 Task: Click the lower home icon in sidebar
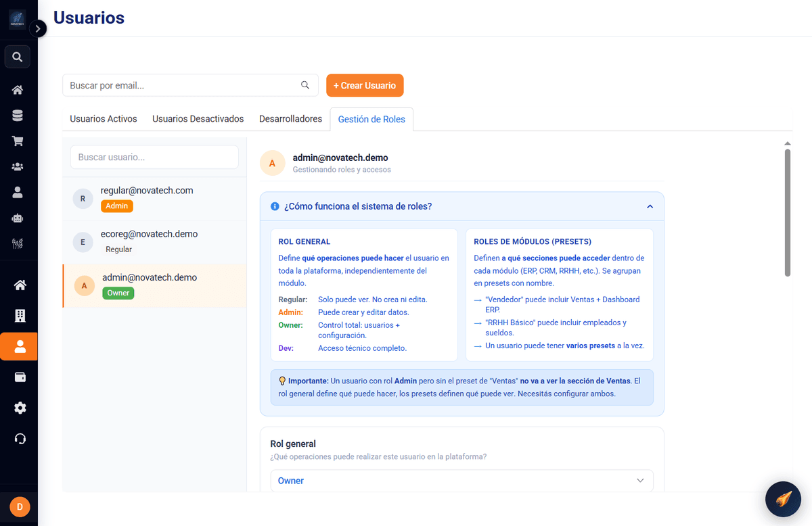tap(20, 285)
